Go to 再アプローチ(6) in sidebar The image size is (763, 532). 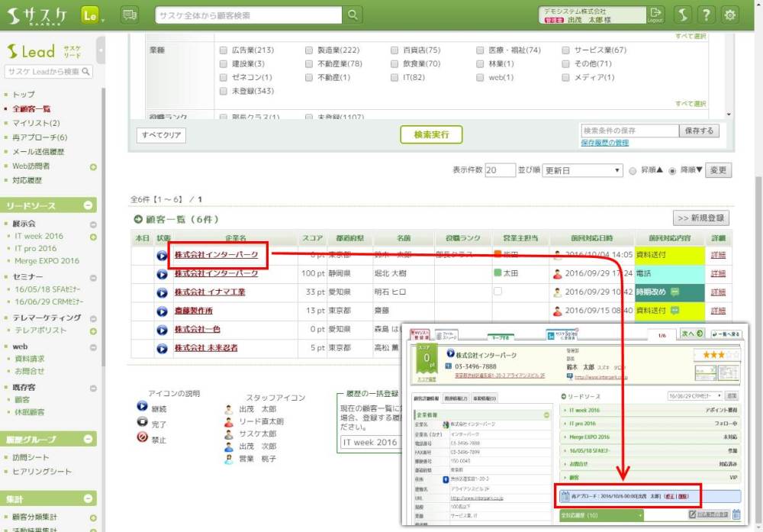point(40,137)
